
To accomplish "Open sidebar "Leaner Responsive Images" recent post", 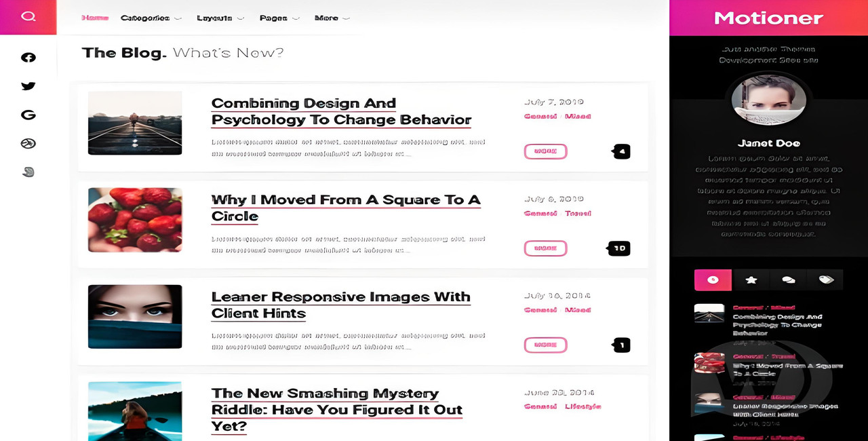I will point(785,410).
